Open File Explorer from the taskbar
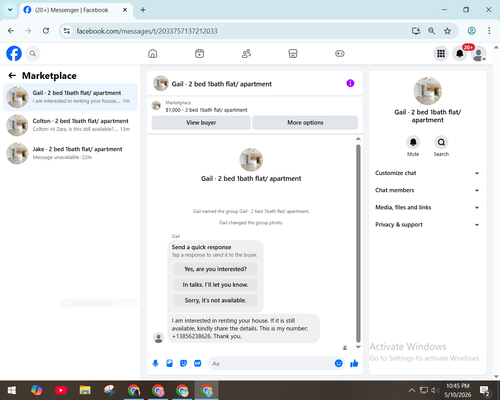 [x=85, y=390]
